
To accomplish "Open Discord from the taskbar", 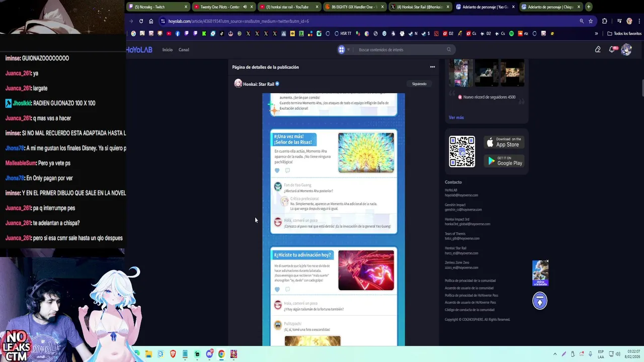I will (x=209, y=354).
